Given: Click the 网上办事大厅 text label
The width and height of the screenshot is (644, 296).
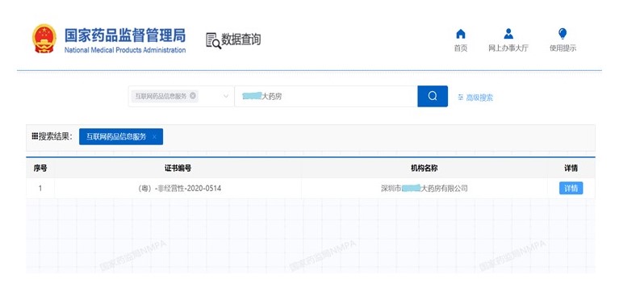Looking at the screenshot, I should [508, 48].
